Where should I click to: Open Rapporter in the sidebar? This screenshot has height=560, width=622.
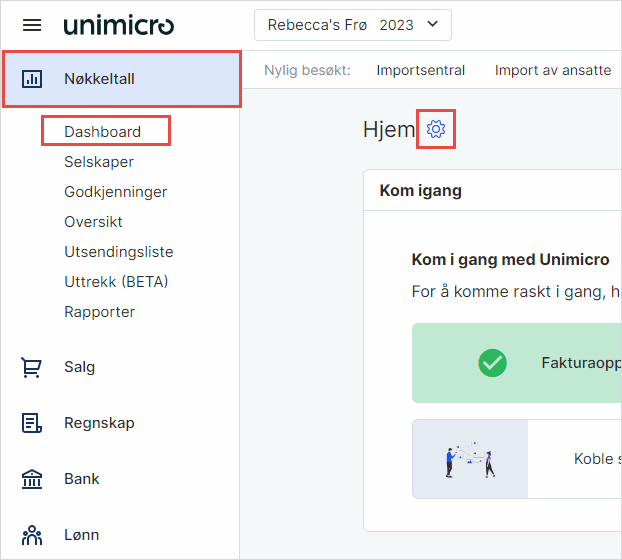tap(99, 312)
